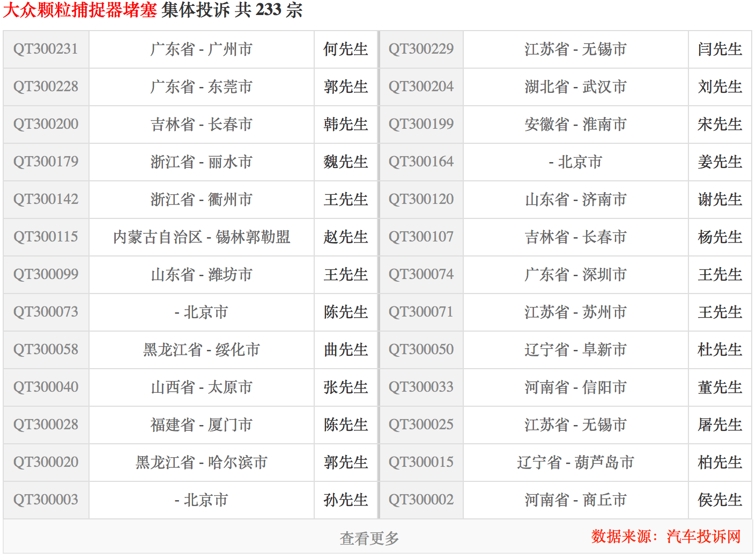Image resolution: width=756 pixels, height=557 pixels.
Task: Open complaint QT300179 from 丽水市
Action: (46, 162)
